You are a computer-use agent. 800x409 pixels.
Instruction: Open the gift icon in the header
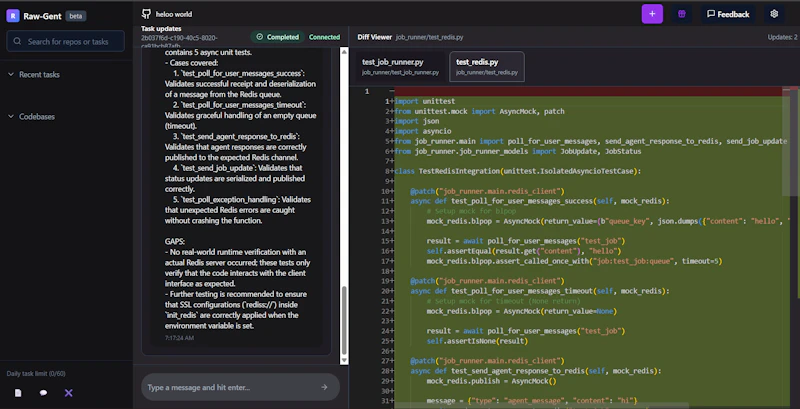(682, 14)
